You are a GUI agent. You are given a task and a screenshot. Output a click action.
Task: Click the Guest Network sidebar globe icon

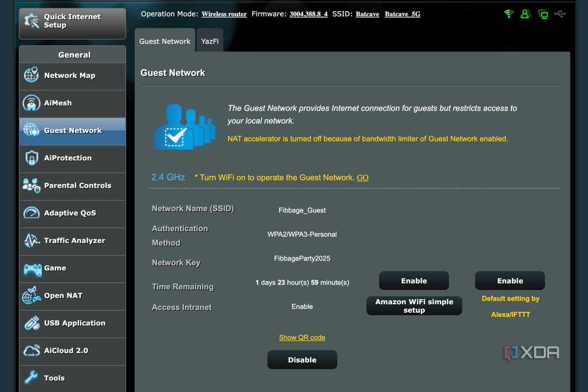[x=31, y=131]
